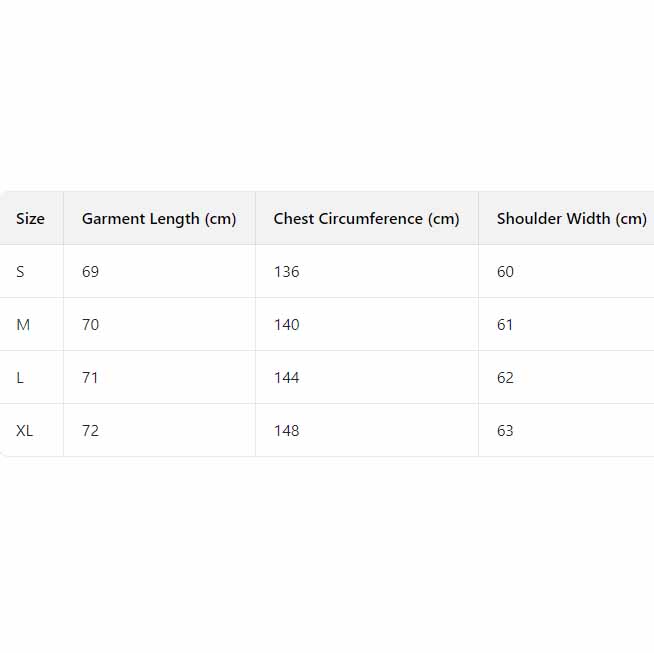Click shoulder width value 60
This screenshot has width=654, height=653.
(x=505, y=272)
